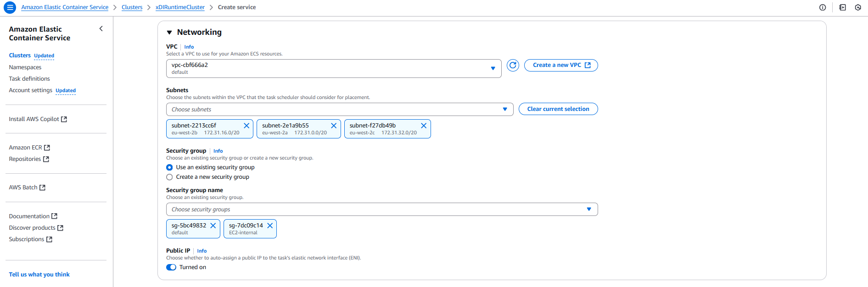868x287 pixels.
Task: Open Amazon ECR external link
Action: (x=29, y=148)
